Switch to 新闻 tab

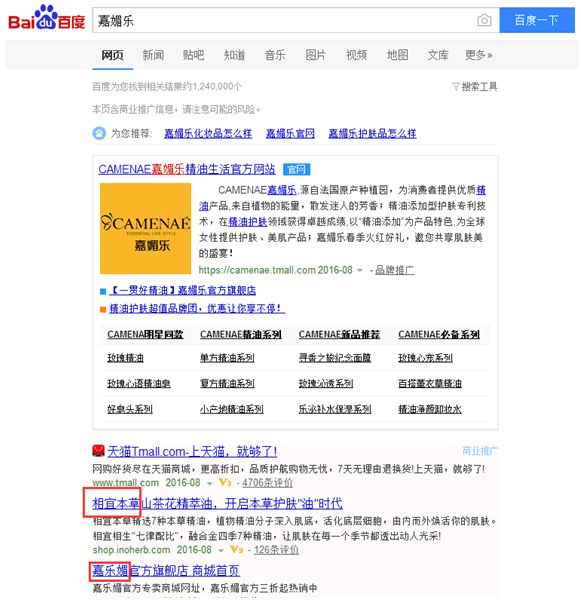(153, 55)
